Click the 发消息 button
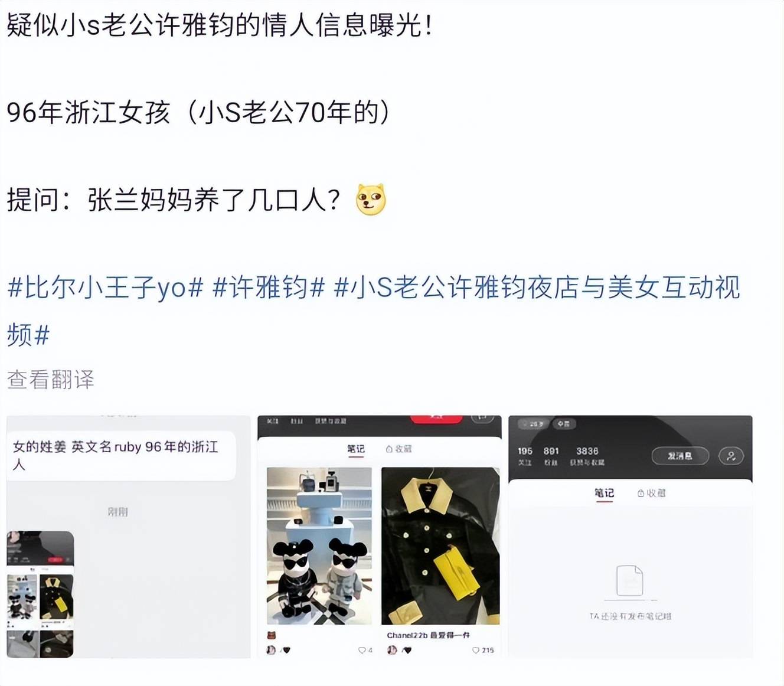 click(x=680, y=456)
